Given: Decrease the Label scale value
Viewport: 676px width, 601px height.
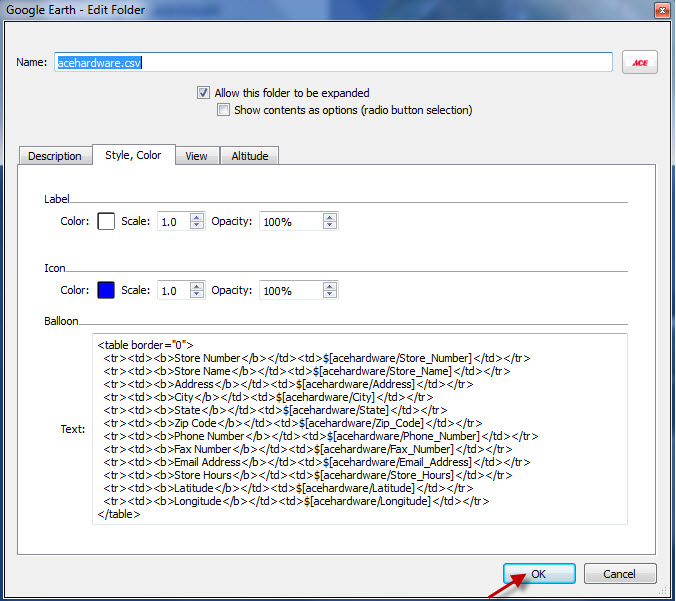Looking at the screenshot, I should (x=197, y=225).
